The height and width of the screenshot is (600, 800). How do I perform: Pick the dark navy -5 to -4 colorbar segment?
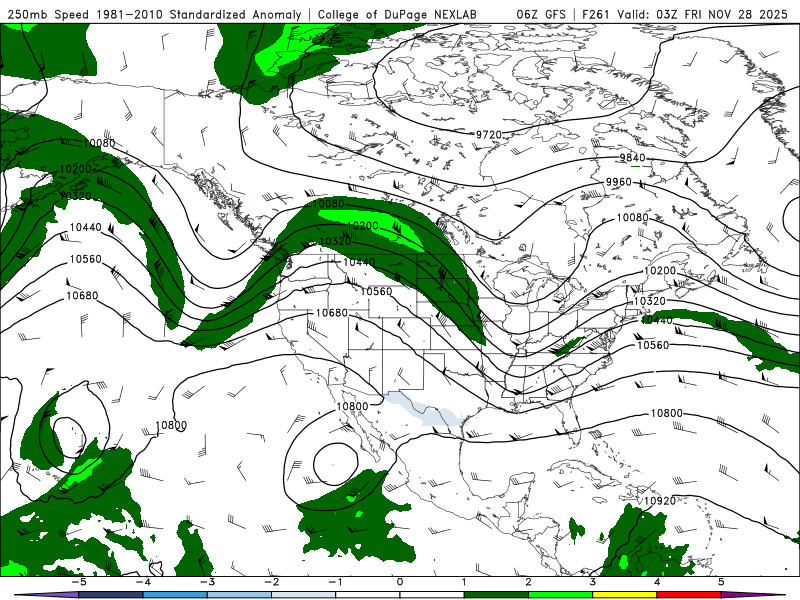pyautogui.click(x=111, y=595)
